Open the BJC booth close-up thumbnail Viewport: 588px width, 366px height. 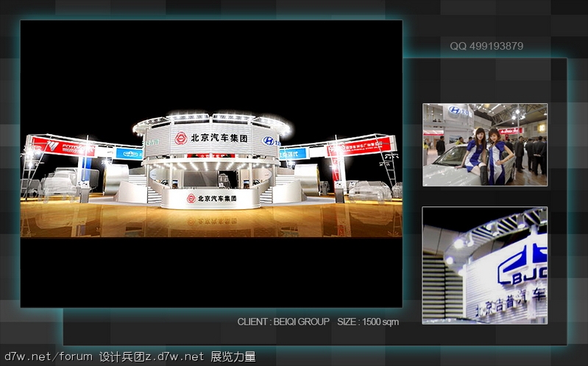click(x=484, y=265)
